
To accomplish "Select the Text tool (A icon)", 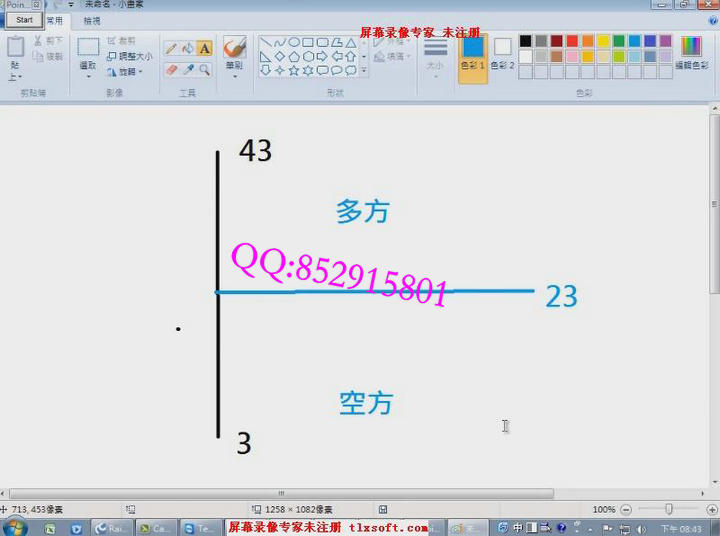I will (x=204, y=48).
